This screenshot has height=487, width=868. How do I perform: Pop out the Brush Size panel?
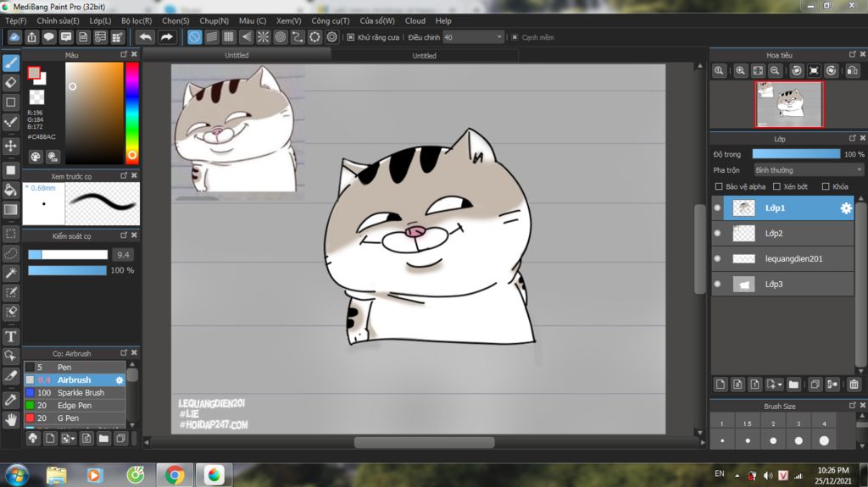pyautogui.click(x=853, y=406)
